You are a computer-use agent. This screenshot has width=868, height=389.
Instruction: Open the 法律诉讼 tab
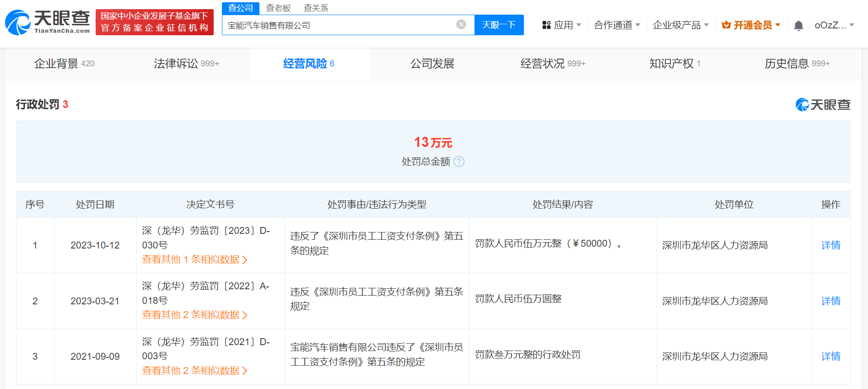click(x=186, y=64)
